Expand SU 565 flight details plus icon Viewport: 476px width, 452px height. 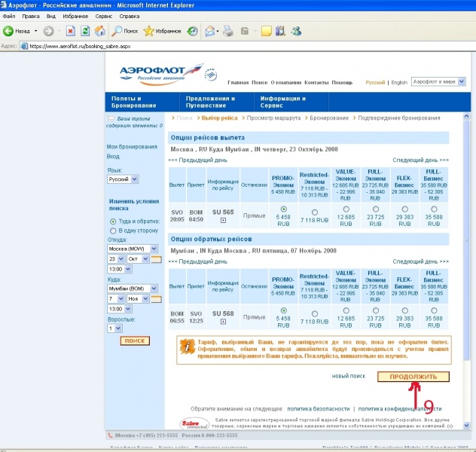point(223,221)
